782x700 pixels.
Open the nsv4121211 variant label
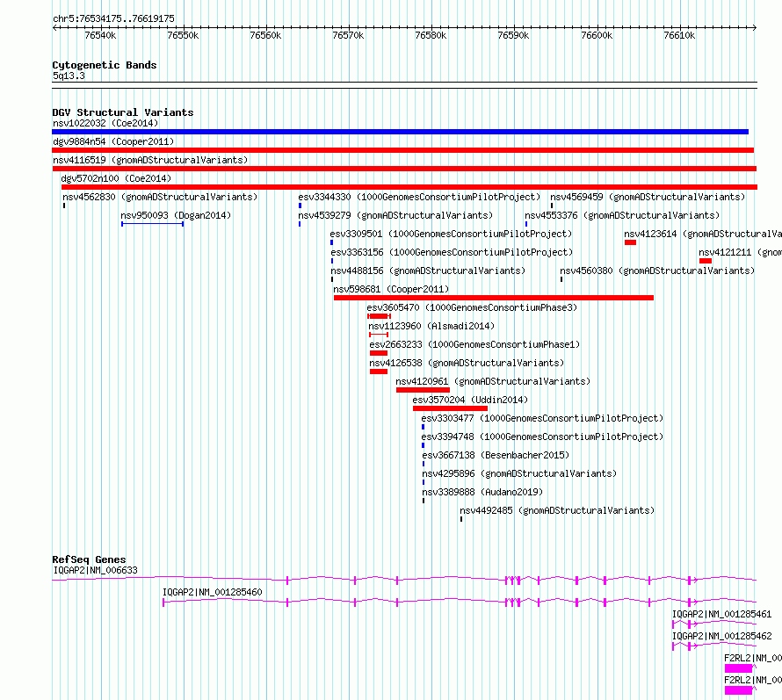(740, 252)
